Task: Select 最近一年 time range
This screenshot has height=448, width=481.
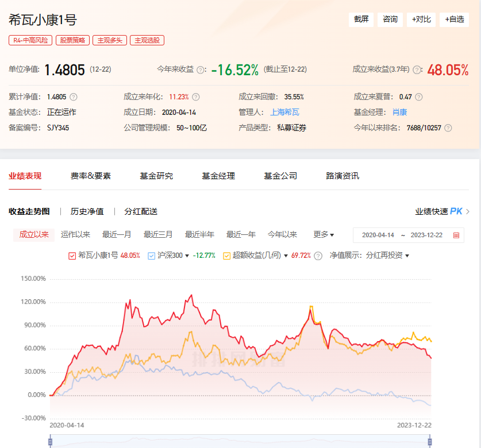Action: point(241,235)
